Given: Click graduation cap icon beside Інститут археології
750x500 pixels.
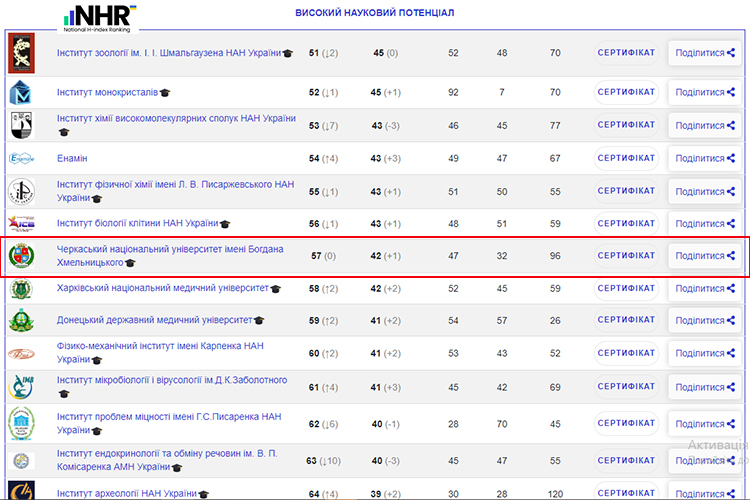Looking at the screenshot, I should 203,494.
